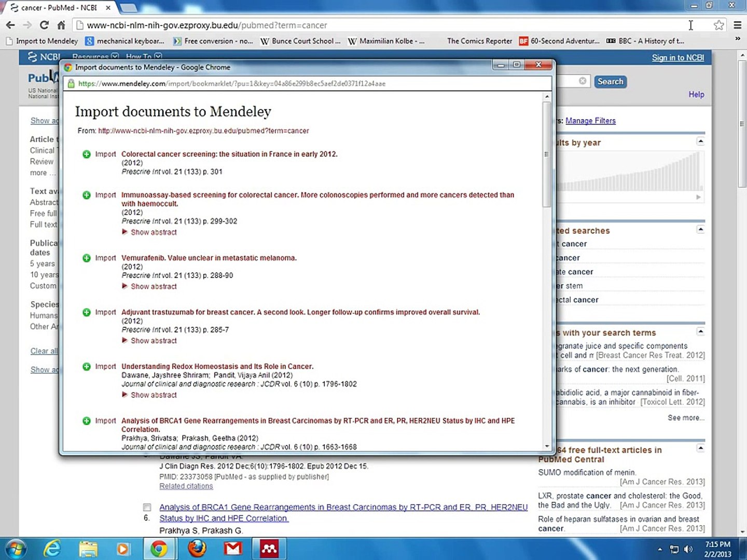Image resolution: width=747 pixels, height=560 pixels.
Task: Open Related citations link
Action: click(x=186, y=486)
